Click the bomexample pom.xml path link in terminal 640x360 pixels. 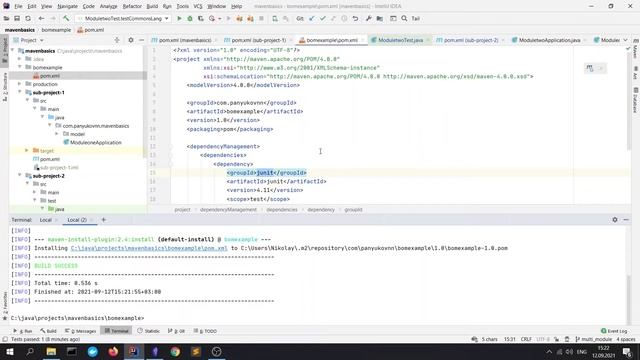[149, 248]
